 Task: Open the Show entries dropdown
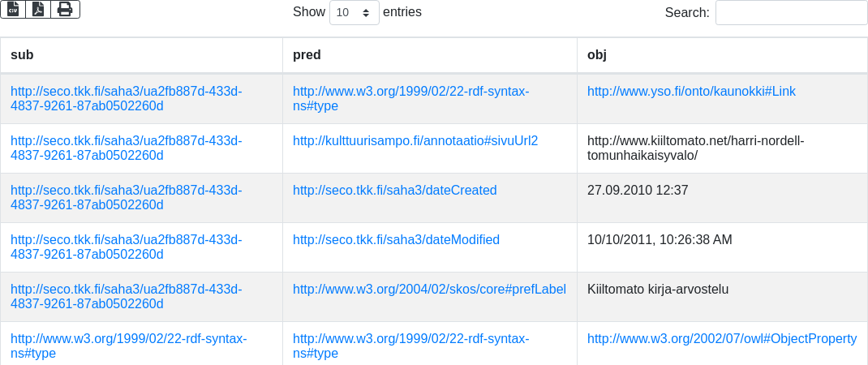pos(354,13)
